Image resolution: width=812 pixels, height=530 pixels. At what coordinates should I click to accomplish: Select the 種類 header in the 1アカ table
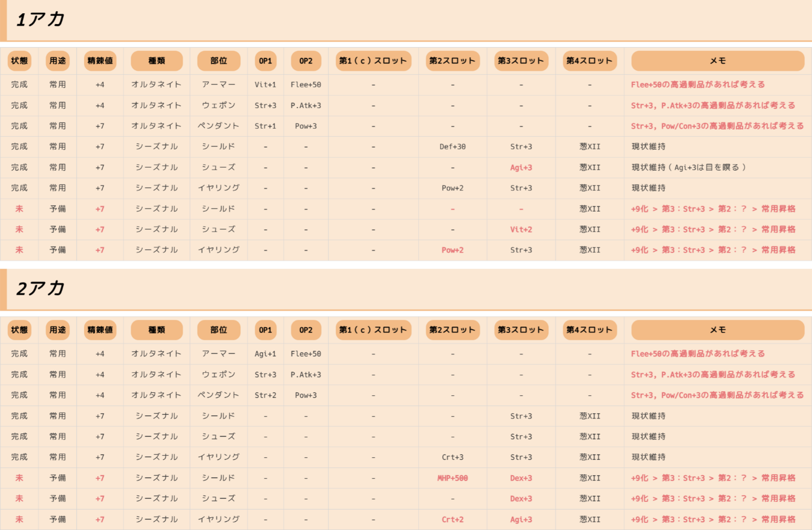click(x=156, y=61)
